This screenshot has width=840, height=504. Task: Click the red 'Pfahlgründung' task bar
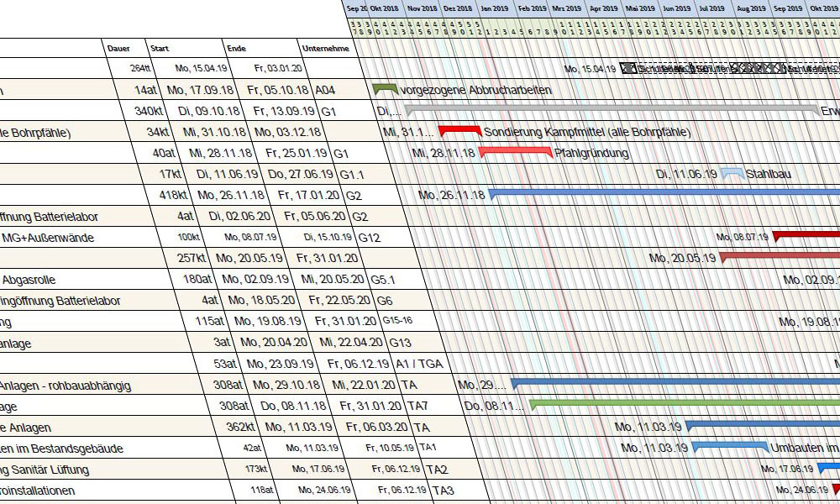515,151
